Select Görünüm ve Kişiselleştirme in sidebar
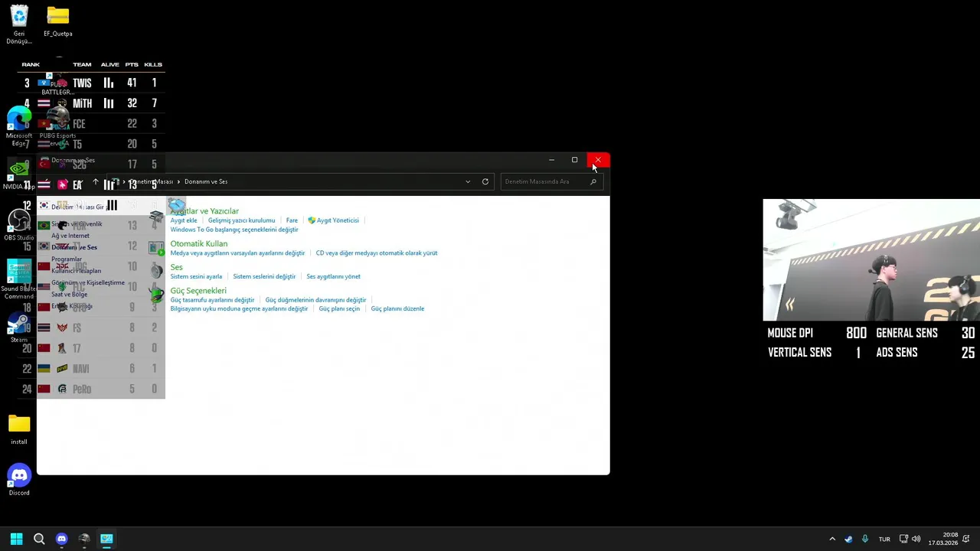980x551 pixels. point(88,283)
